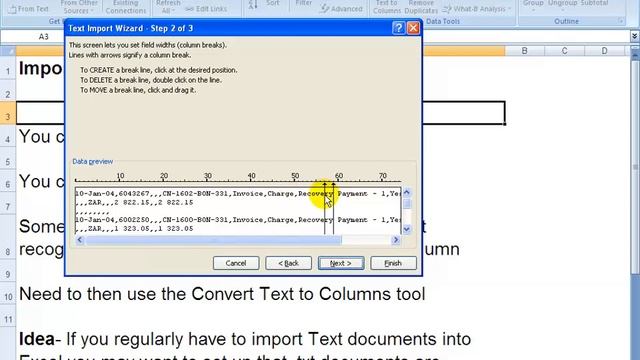Screen dimensions: 640x360
Task: Open the From Other Sources dropdown
Action: (x=79, y=7)
